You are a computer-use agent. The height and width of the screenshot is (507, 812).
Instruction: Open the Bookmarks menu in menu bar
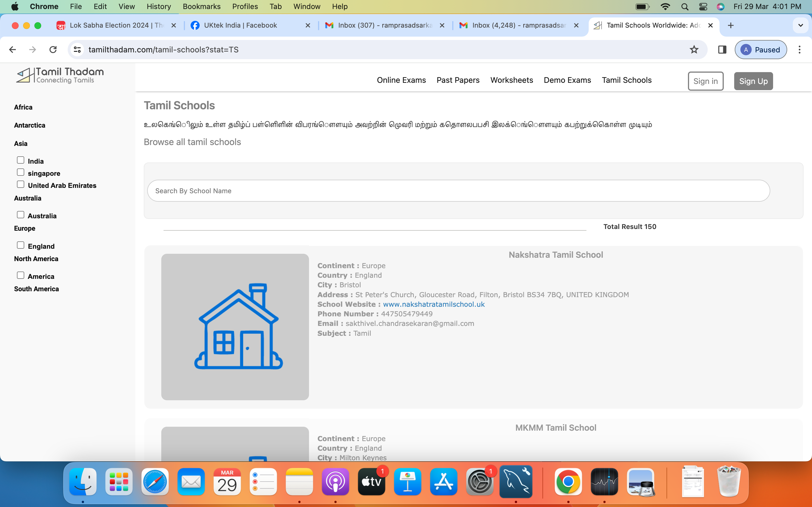[201, 6]
